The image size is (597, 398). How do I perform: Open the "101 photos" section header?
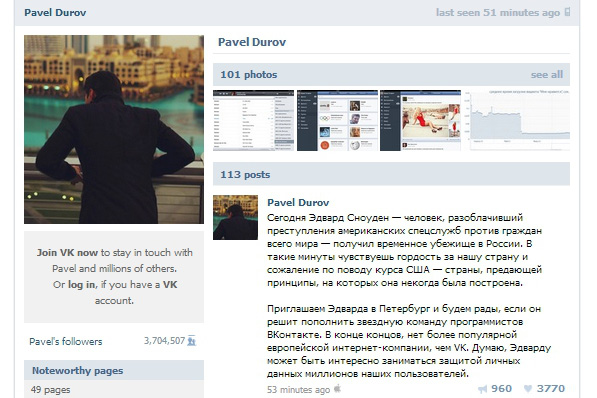[249, 75]
